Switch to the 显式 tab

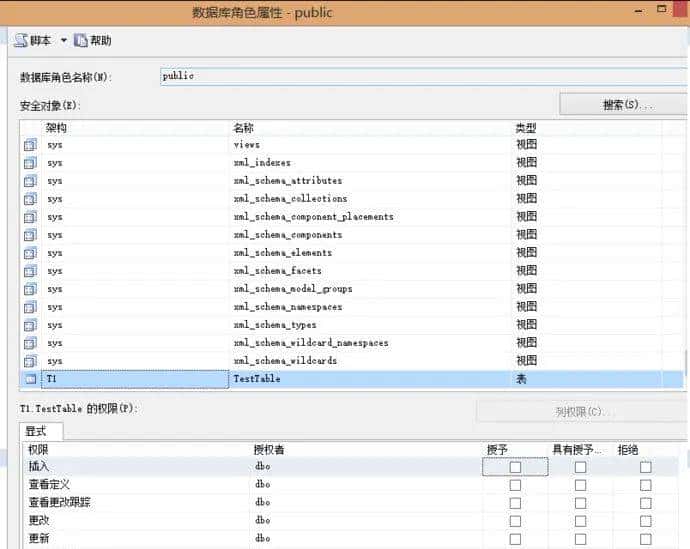click(41, 431)
